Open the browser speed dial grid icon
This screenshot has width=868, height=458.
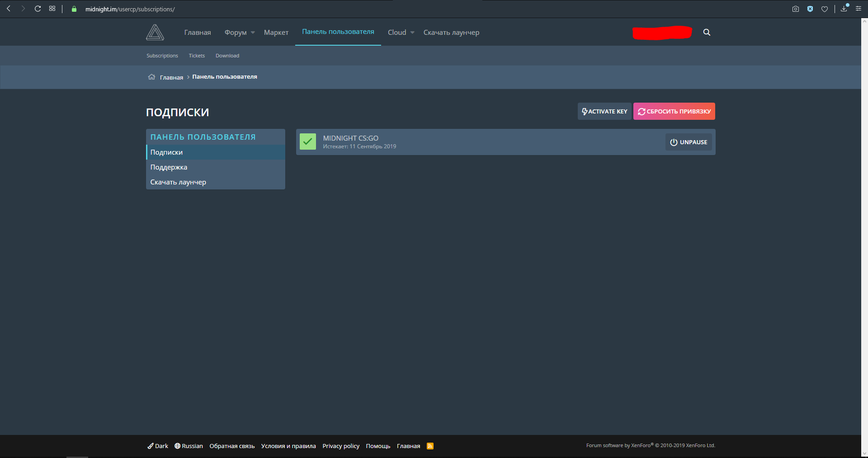(x=52, y=9)
